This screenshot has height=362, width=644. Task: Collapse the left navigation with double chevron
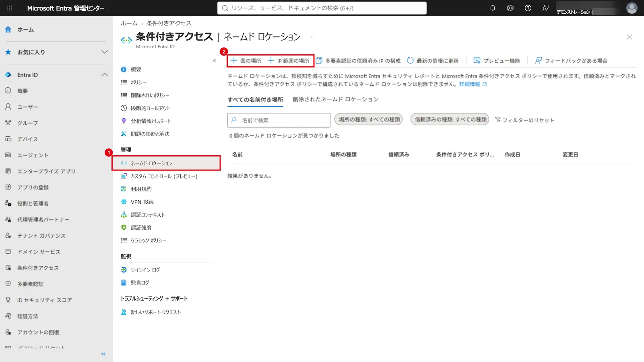(x=103, y=354)
